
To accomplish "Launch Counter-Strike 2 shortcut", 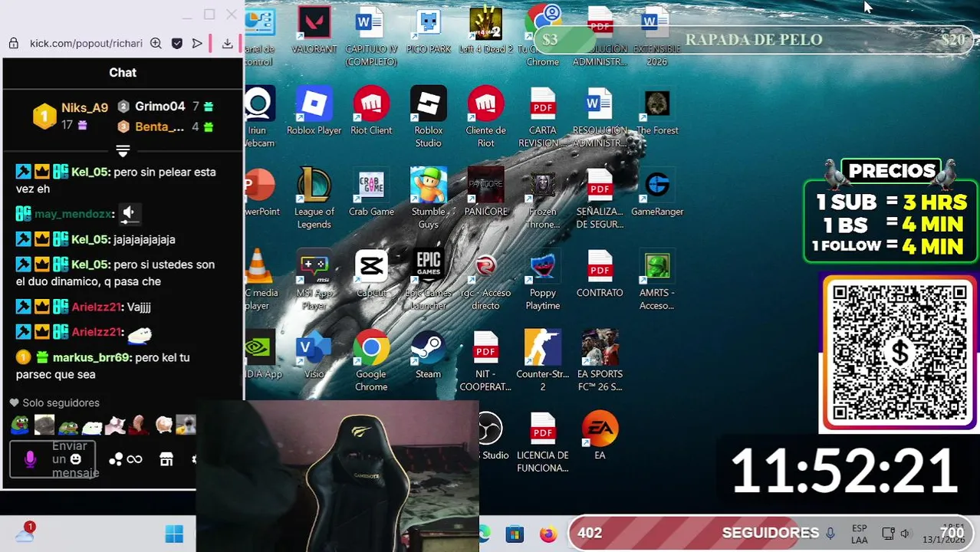I will click(543, 362).
